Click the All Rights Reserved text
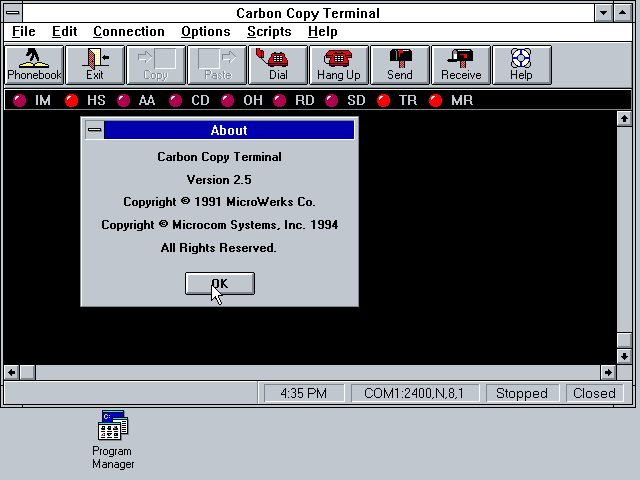This screenshot has width=640, height=480. 218,248
